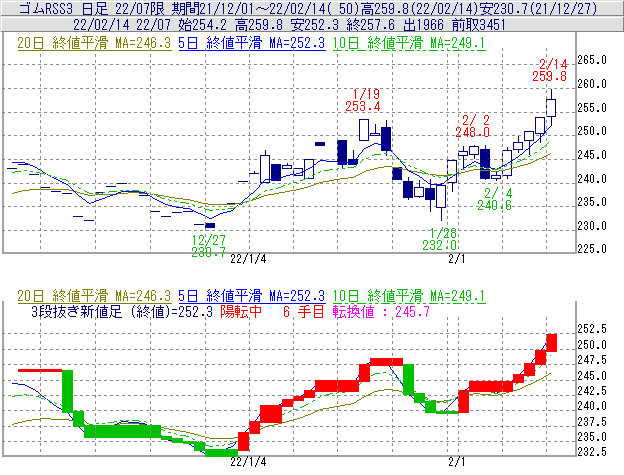624x475 pixels.
Task: Select the lower chart's 2/1 date label
Action: [457, 462]
